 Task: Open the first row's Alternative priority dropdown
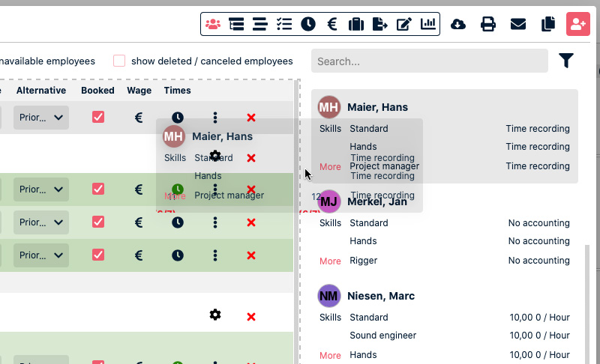[41, 117]
